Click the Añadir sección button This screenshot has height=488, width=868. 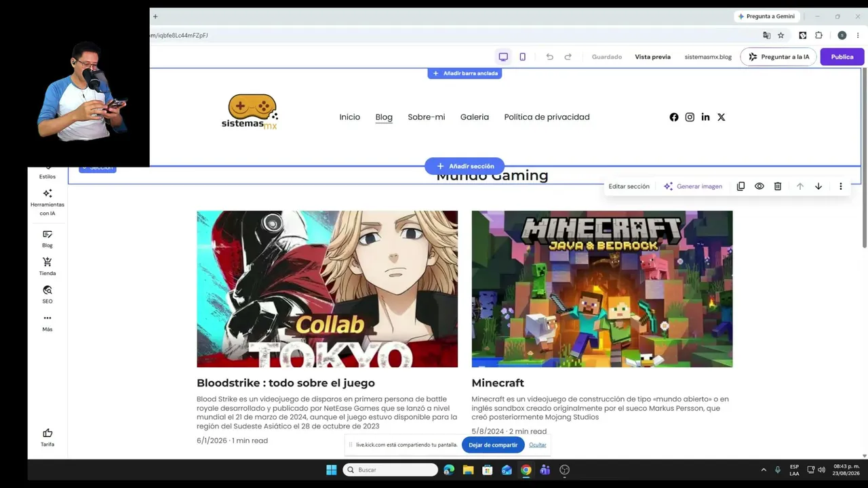click(x=465, y=166)
